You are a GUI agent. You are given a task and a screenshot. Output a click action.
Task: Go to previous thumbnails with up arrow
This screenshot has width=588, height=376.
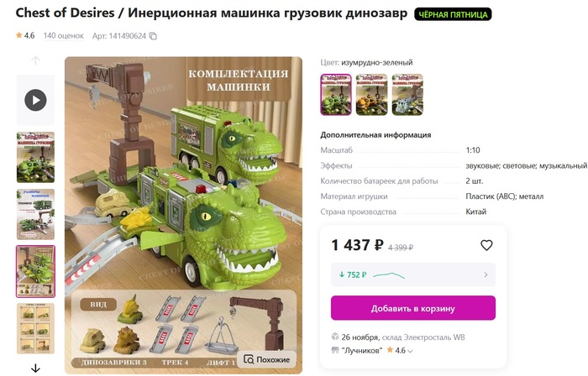[x=35, y=60]
